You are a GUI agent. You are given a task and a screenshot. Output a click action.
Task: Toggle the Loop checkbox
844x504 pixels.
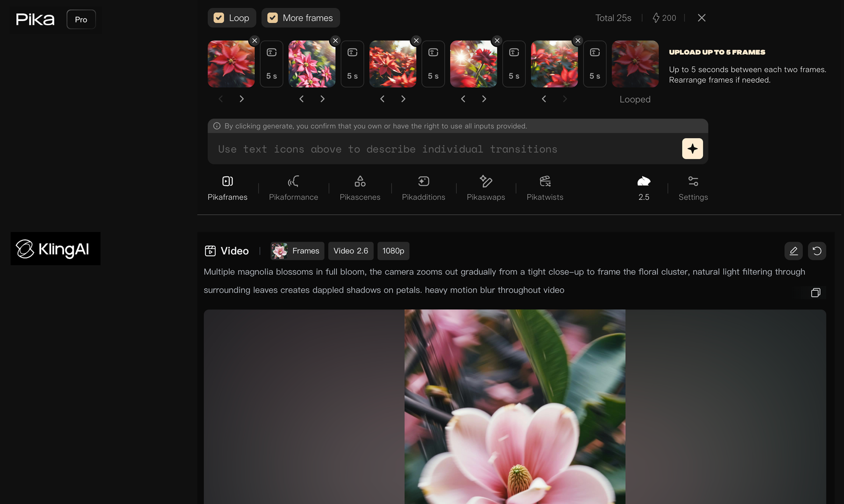[219, 18]
